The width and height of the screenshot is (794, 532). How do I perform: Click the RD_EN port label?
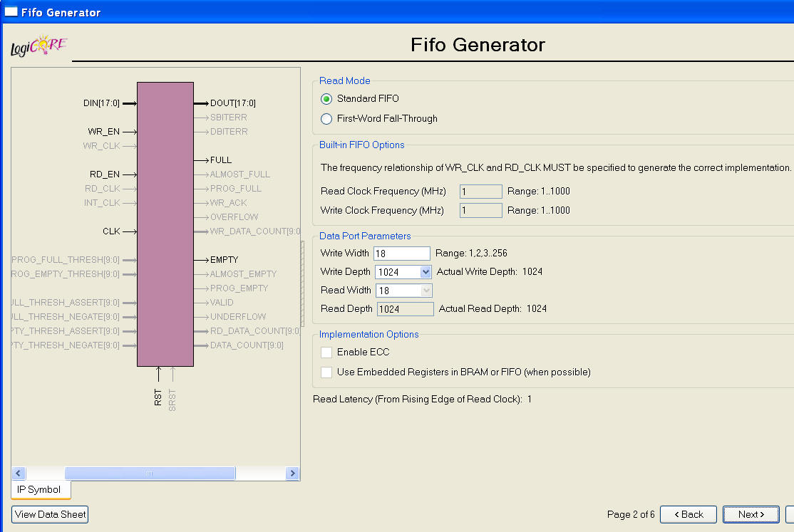coord(105,174)
